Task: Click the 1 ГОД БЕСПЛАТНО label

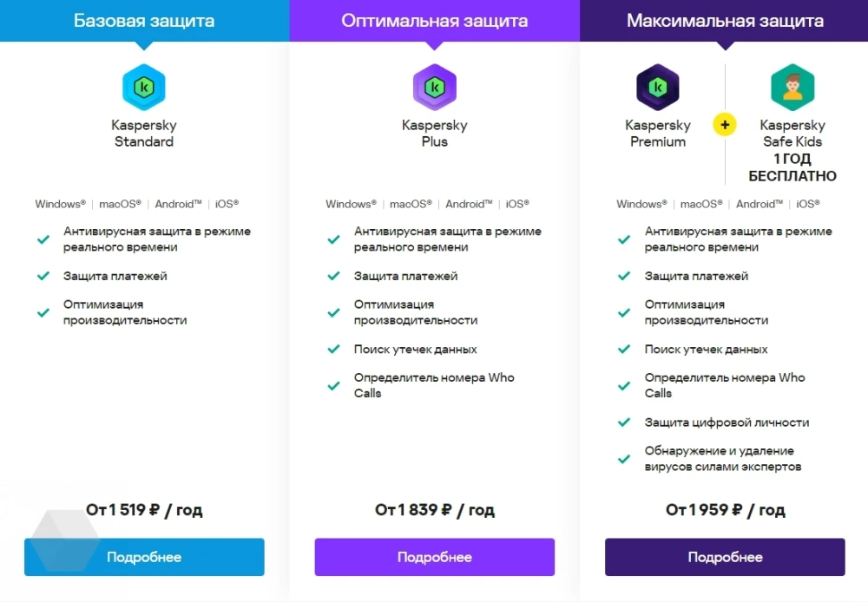Action: [x=792, y=167]
